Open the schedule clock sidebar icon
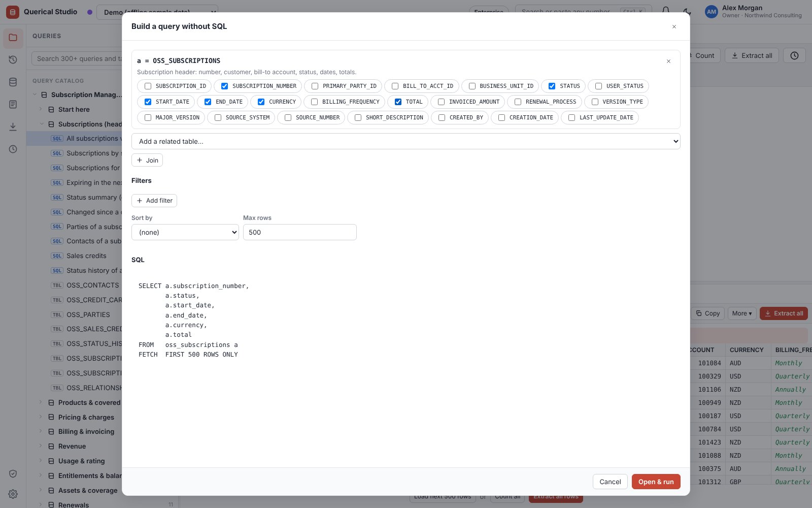The width and height of the screenshot is (812, 508). tap(13, 149)
